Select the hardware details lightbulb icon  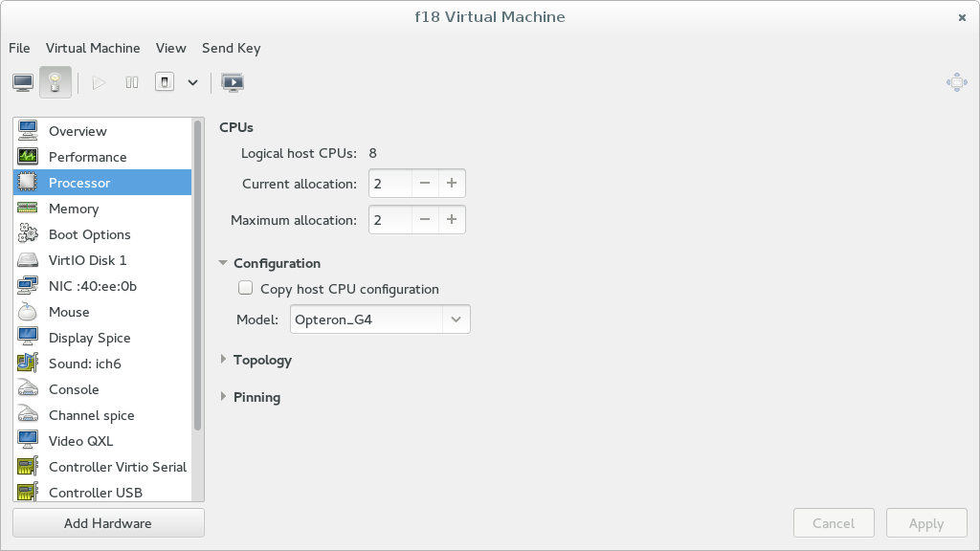coord(55,81)
